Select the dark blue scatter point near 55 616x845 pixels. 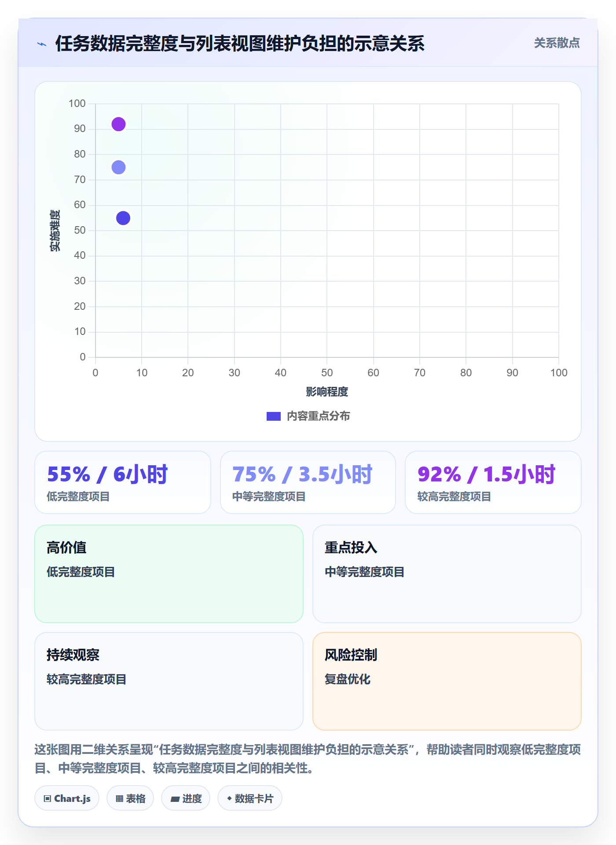pos(123,218)
